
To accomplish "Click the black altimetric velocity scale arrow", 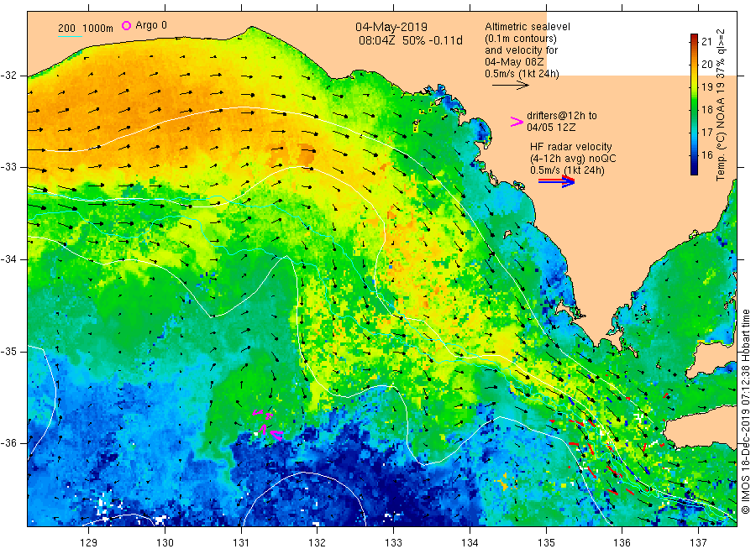I will (x=511, y=86).
